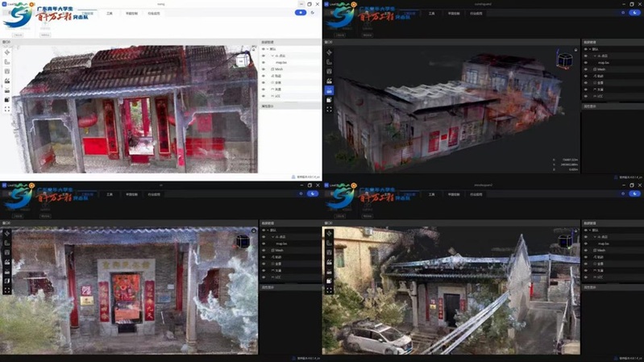The image size is (644, 362).
Task: Open 工具 tab in light-theme window
Action: click(110, 14)
